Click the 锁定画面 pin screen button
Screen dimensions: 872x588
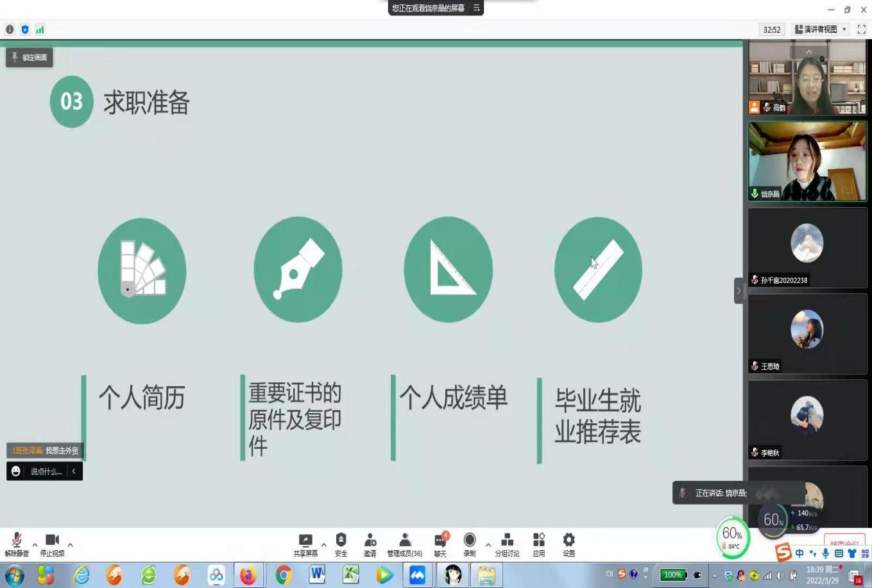coord(30,58)
